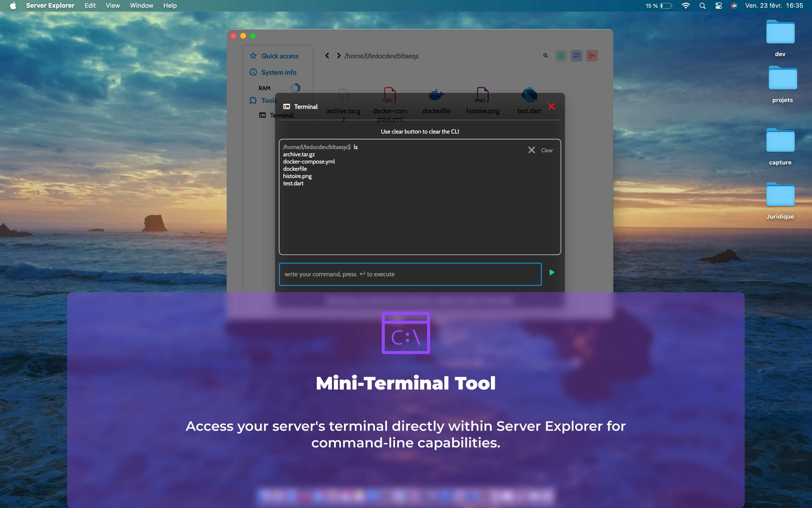The width and height of the screenshot is (812, 508).
Task: Click dockerfile line in terminal output
Action: 295,169
